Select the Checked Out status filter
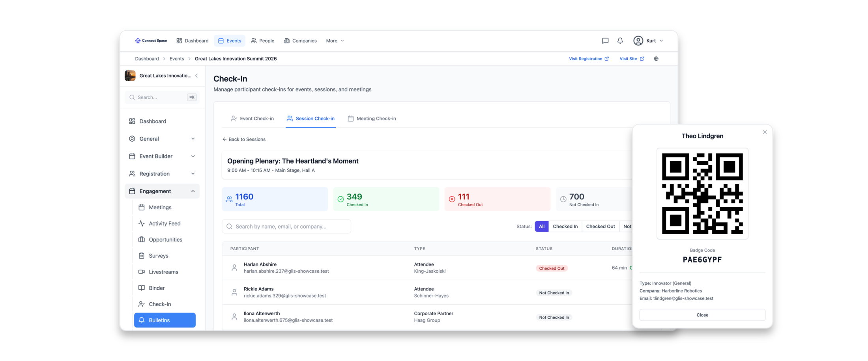This screenshot has width=868, height=361. coord(600,226)
